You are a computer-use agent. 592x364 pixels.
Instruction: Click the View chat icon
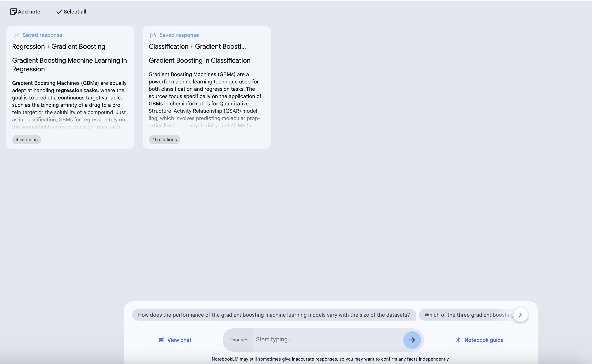click(161, 340)
